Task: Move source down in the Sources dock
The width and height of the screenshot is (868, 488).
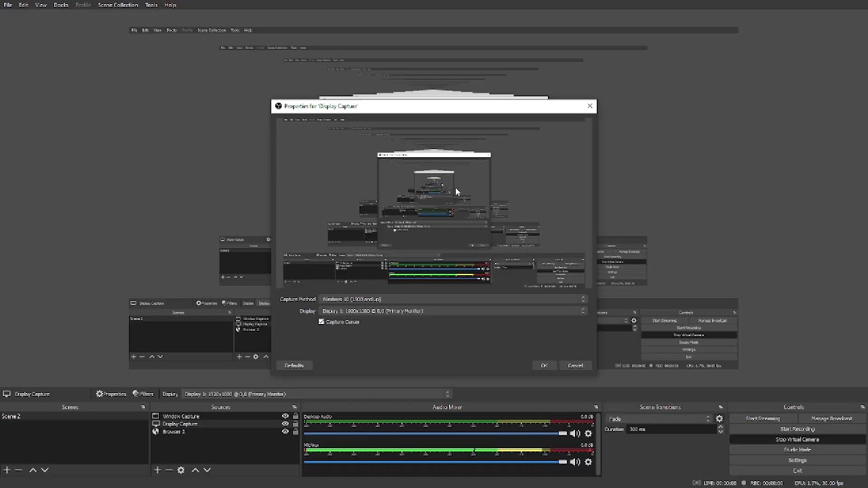Action: [x=208, y=470]
